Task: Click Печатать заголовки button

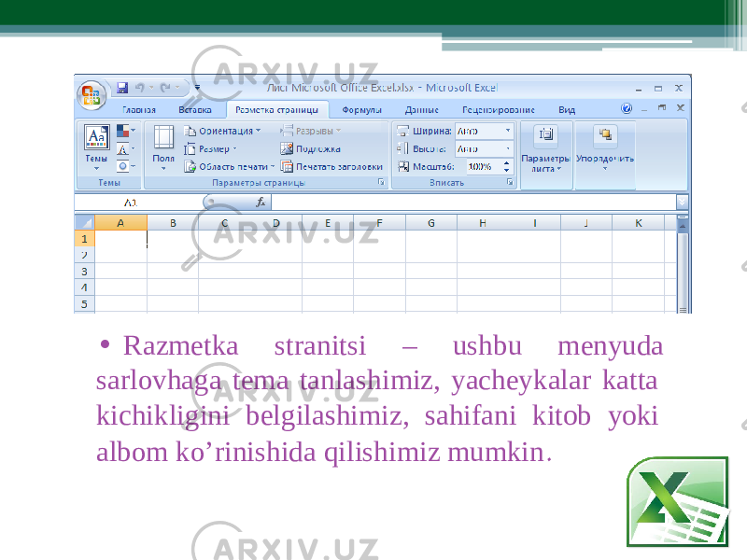Action: [x=332, y=167]
